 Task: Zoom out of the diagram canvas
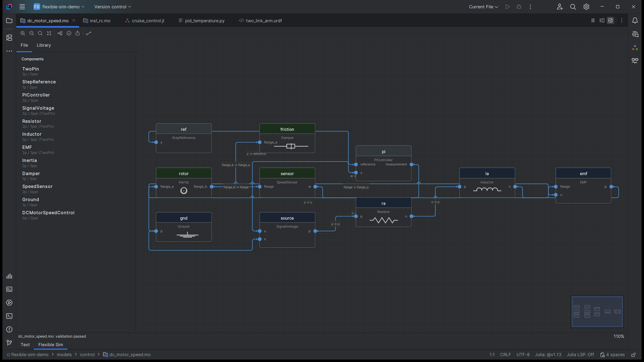point(31,33)
